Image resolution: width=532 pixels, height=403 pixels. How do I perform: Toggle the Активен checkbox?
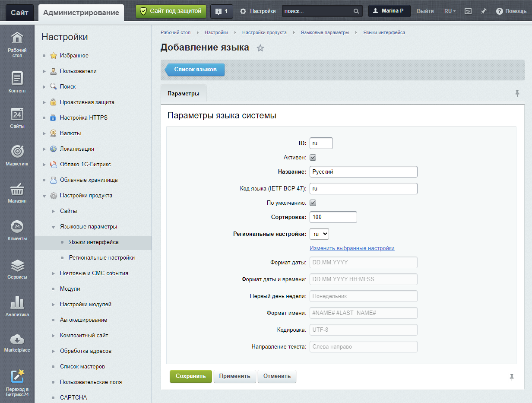(313, 158)
